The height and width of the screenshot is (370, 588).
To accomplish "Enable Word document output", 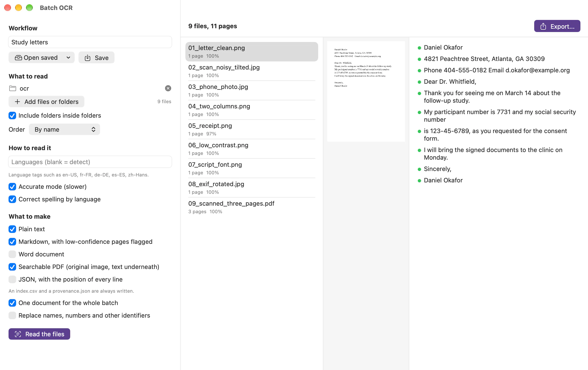I will [12, 254].
